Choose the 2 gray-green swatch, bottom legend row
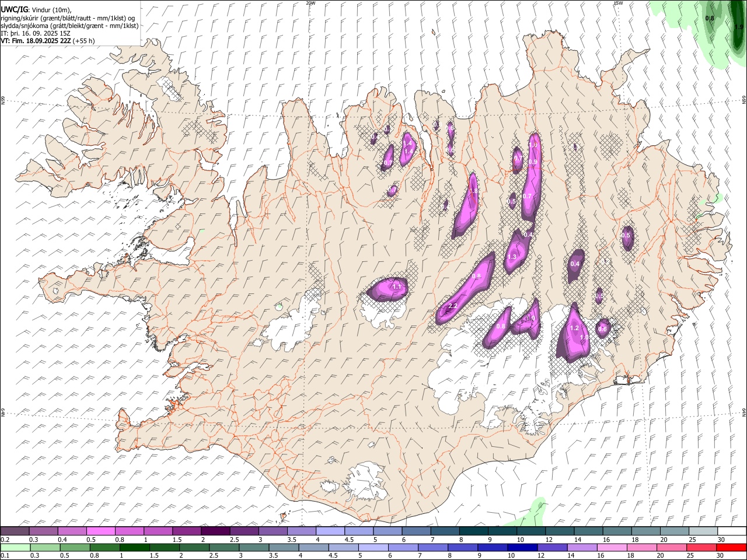Screen dimensions: 747x560 point(194,547)
